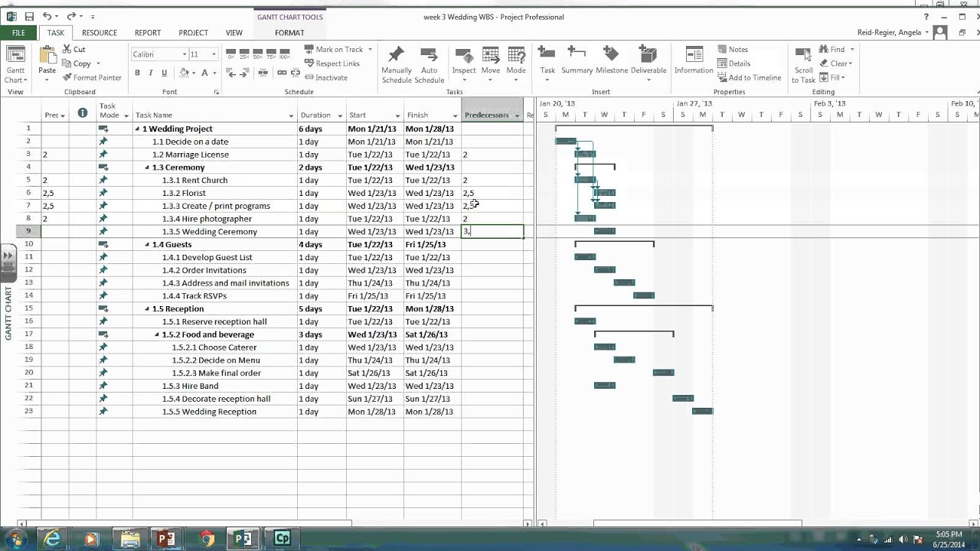Show task Details
The image size is (980, 551).
734,64
